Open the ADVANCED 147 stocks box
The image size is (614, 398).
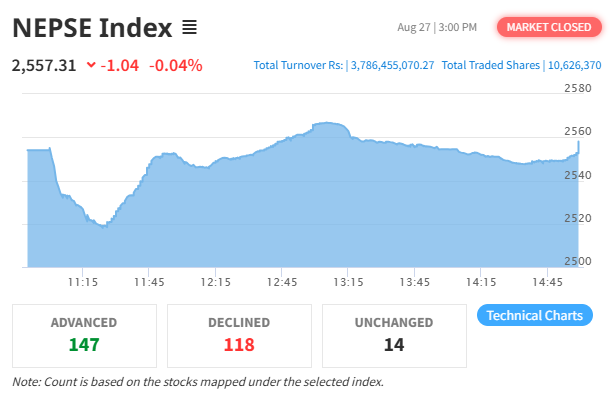pos(84,336)
